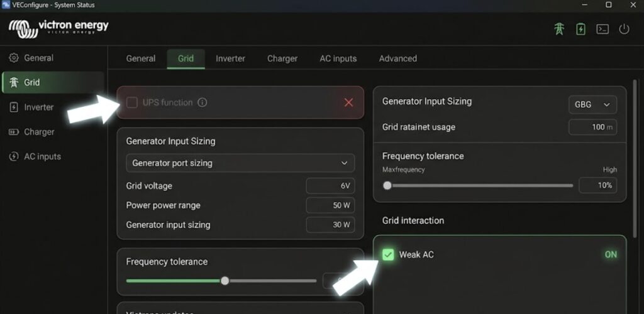The image size is (644, 314).
Task: Select Grid in the sidebar
Action: click(53, 82)
